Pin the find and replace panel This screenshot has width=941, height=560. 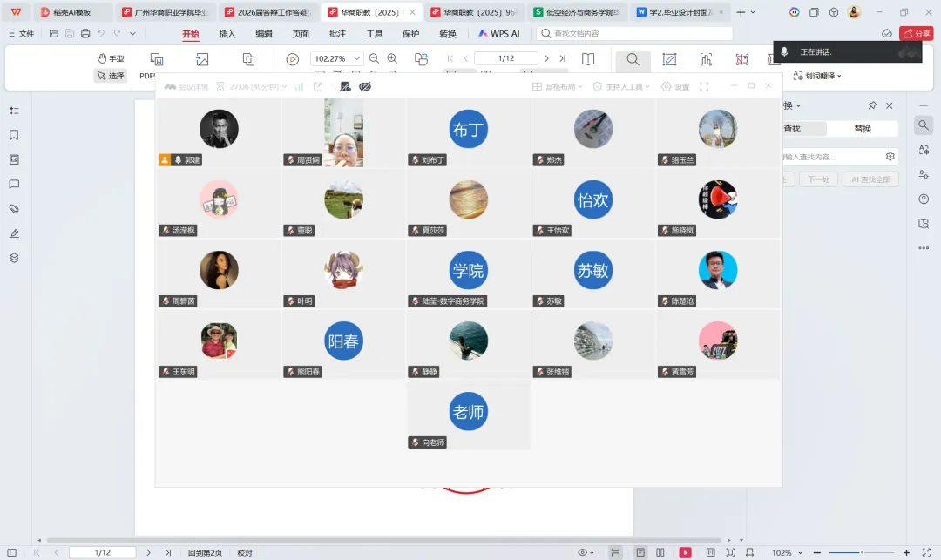tap(872, 105)
